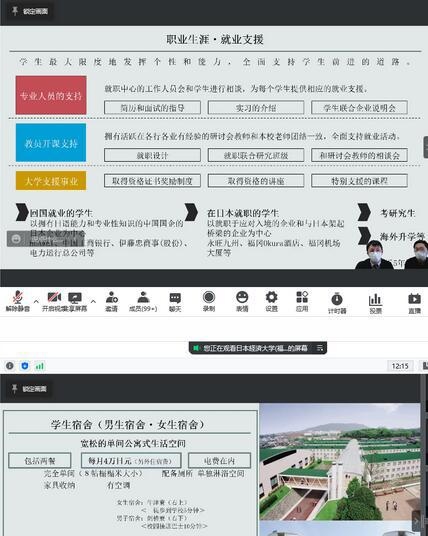Open menu icon on screen-viewing banner

tap(320, 348)
